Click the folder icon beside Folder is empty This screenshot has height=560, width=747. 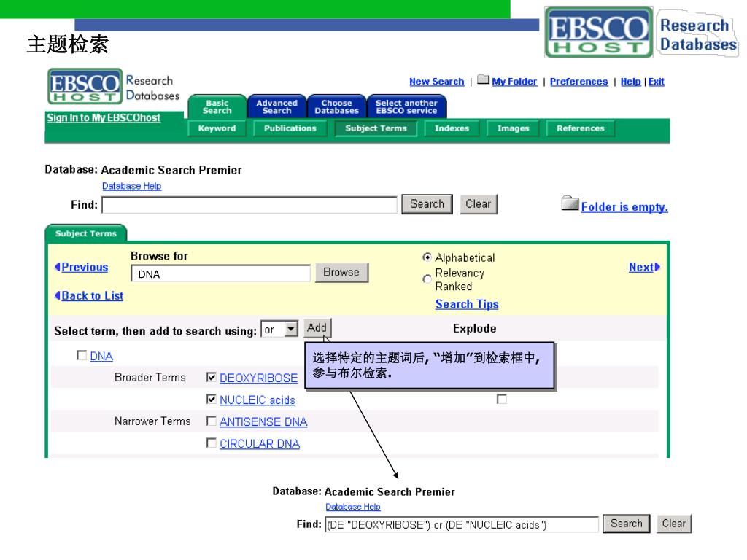(x=570, y=203)
